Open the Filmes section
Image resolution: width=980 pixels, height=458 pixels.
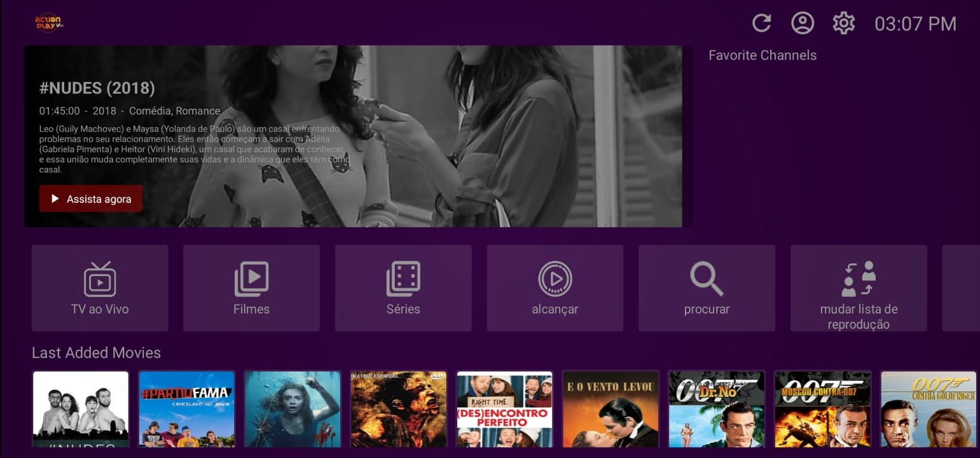pyautogui.click(x=251, y=288)
